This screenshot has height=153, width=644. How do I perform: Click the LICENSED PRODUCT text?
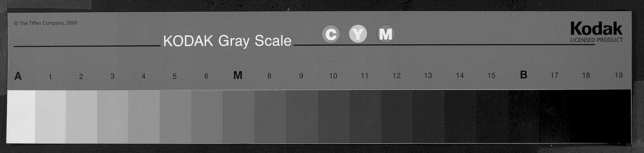(x=596, y=40)
